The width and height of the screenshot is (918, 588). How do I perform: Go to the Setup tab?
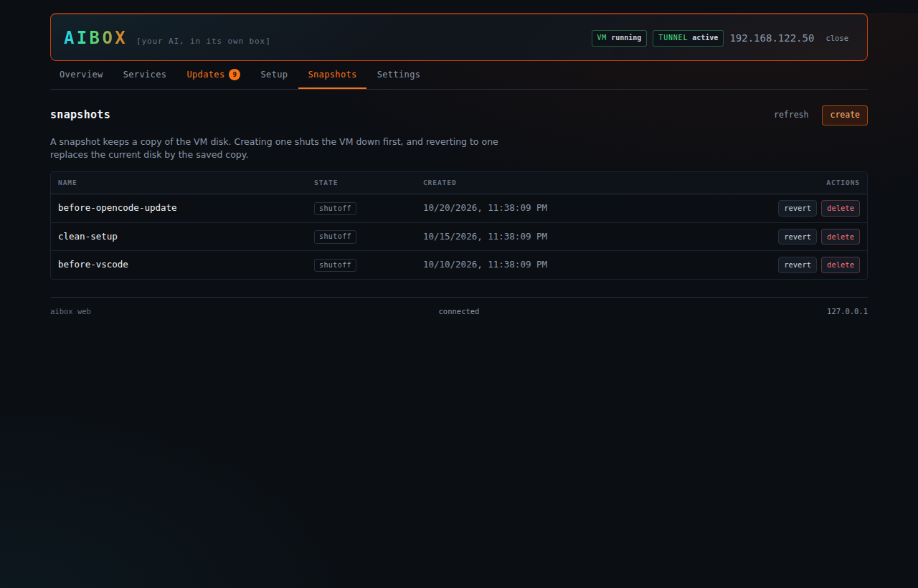pos(274,75)
